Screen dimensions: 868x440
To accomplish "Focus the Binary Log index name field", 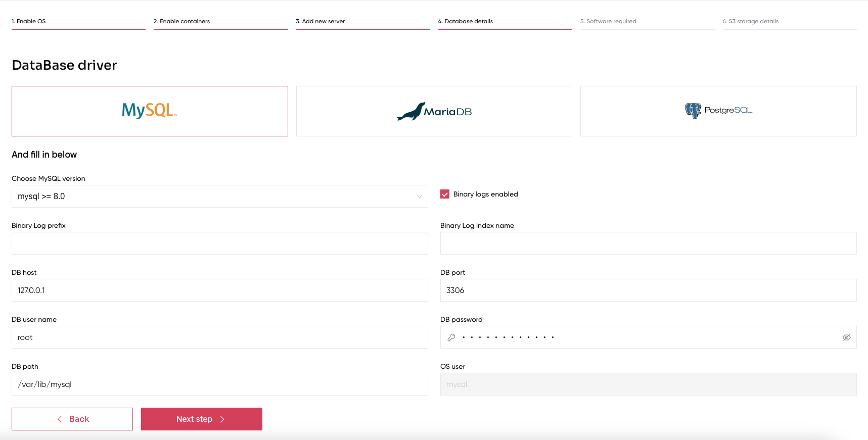I will pyautogui.click(x=649, y=243).
